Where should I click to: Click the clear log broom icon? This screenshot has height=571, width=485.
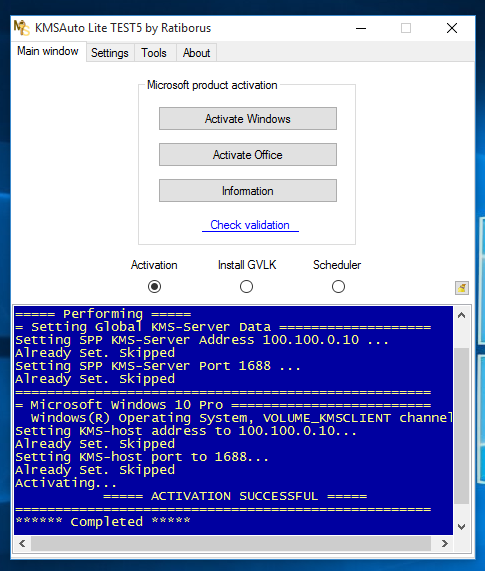[x=462, y=288]
